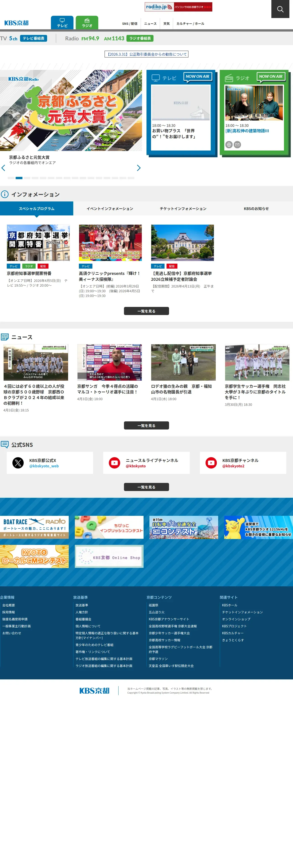Open the テレビ番組表 button

pos(33,38)
